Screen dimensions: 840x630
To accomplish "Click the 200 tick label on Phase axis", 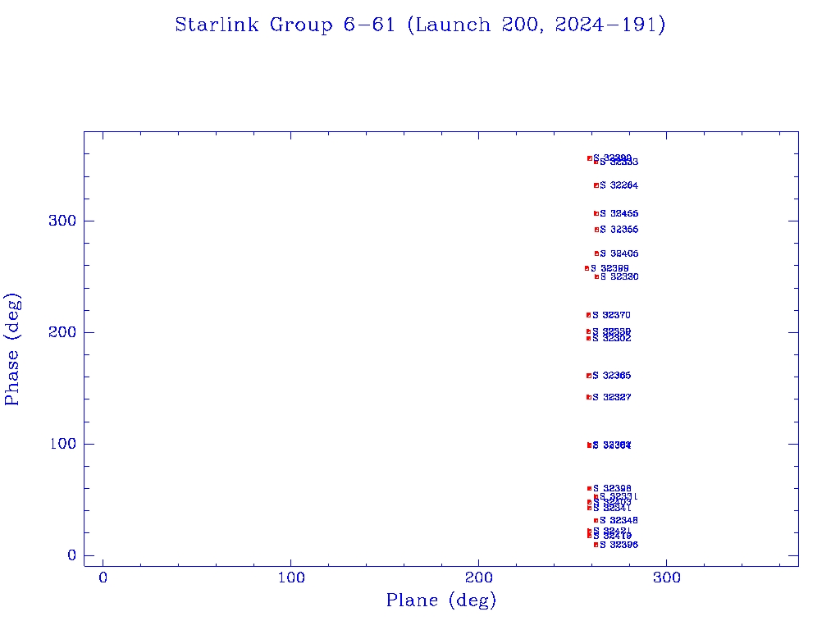I will (x=62, y=332).
